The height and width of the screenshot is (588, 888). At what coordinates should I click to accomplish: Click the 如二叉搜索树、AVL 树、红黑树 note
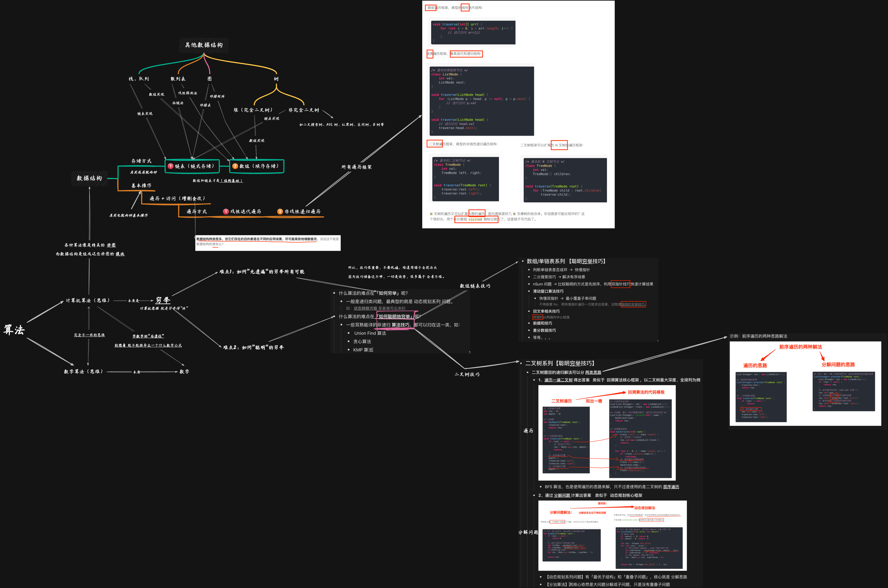point(342,124)
